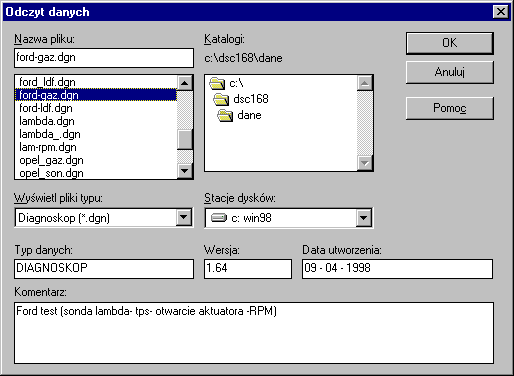Expand the Diagnoskop (*.dgn) file type dropdown

point(184,218)
